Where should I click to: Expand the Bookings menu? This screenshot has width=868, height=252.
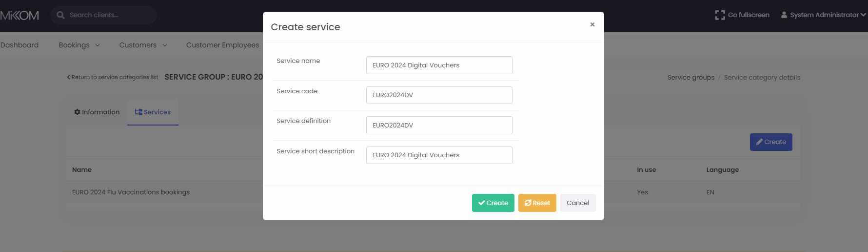79,45
